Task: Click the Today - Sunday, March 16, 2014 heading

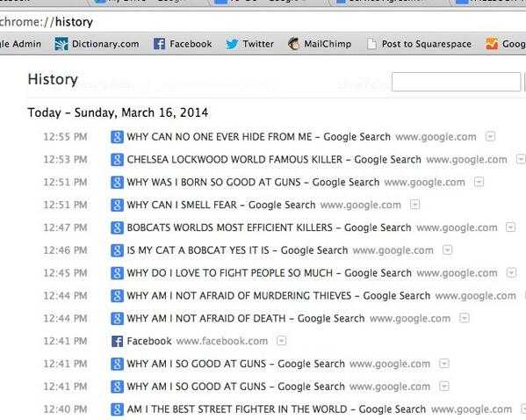Action: (118, 112)
